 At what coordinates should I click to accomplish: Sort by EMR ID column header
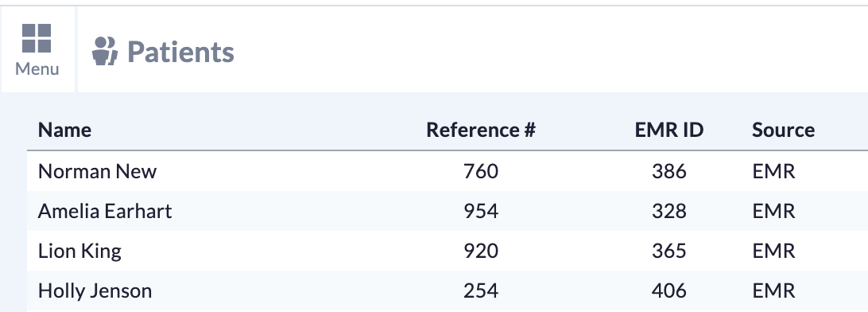(x=668, y=130)
